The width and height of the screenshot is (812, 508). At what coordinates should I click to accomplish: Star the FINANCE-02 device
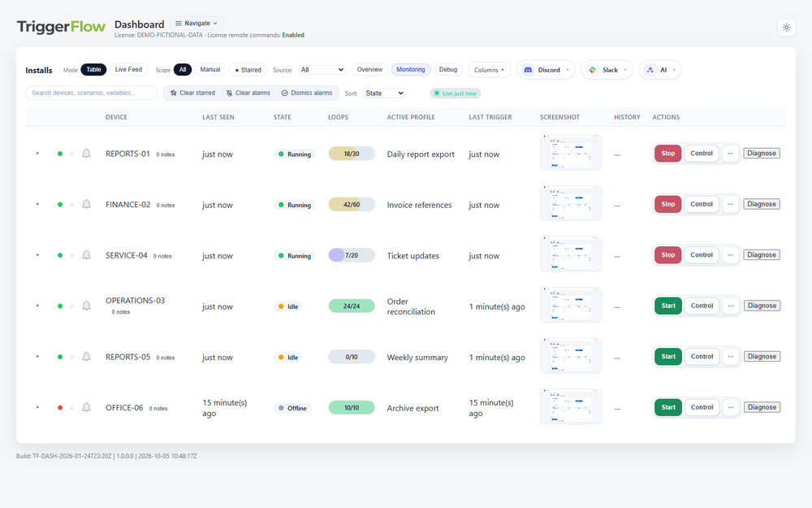click(72, 205)
